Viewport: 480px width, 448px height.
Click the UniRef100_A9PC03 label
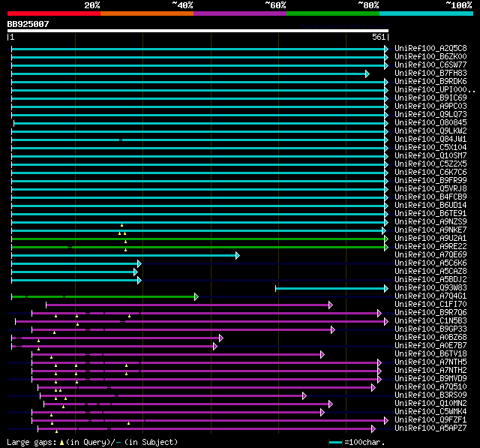click(x=430, y=107)
